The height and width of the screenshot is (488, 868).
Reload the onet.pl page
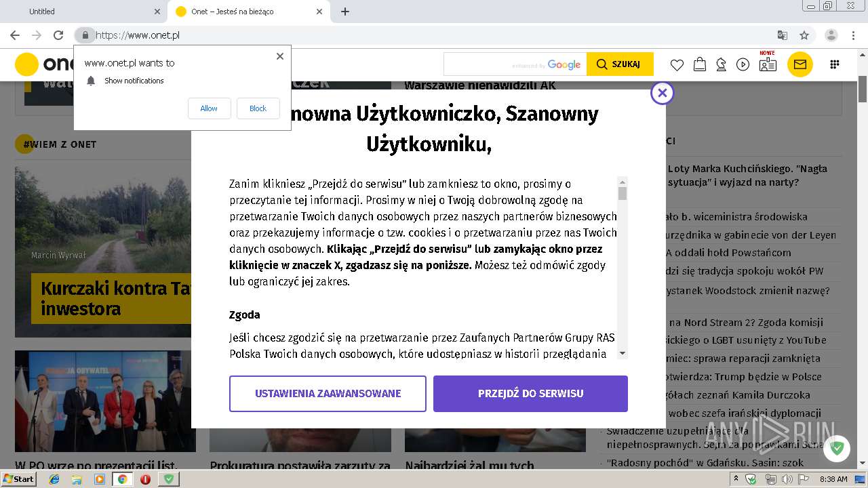pos(58,35)
